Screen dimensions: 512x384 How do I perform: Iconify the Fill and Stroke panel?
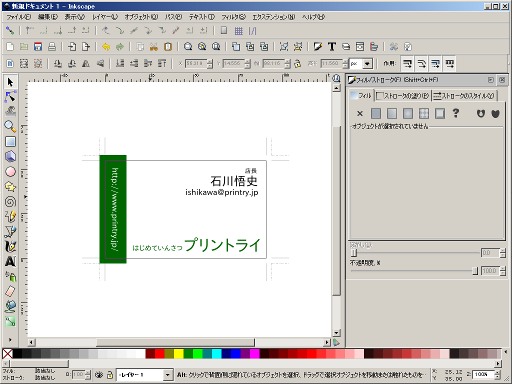pyautogui.click(x=491, y=80)
